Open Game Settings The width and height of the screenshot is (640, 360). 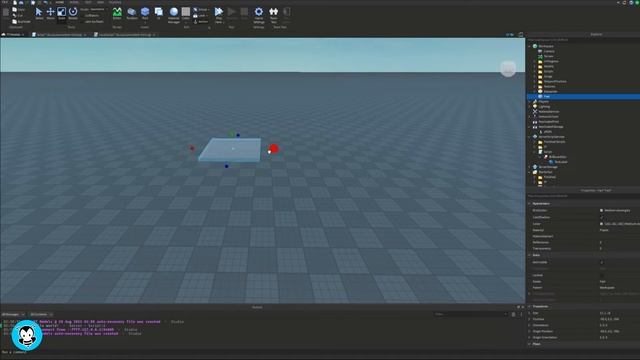(x=259, y=14)
